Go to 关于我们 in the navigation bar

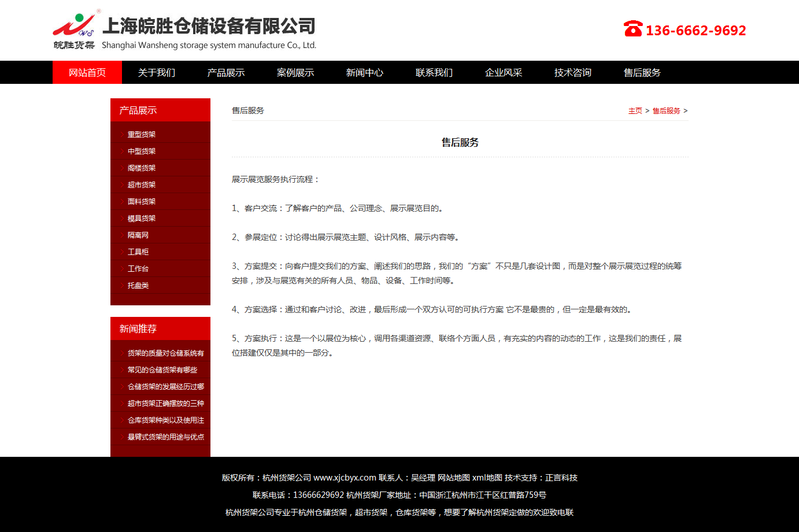pos(157,72)
